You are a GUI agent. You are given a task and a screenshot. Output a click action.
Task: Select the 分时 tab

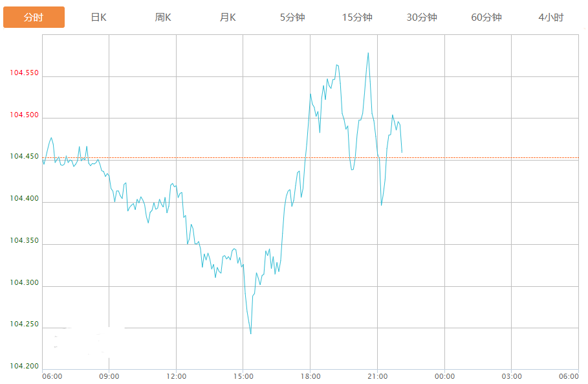(34, 17)
